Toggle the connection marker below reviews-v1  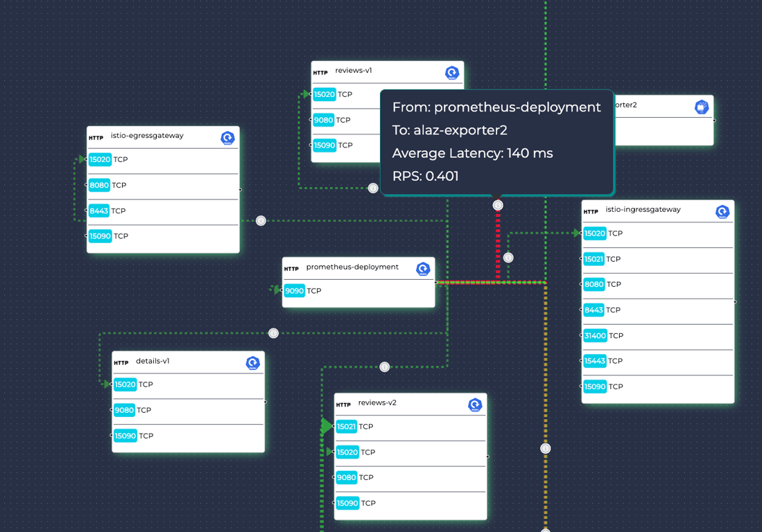pos(372,187)
